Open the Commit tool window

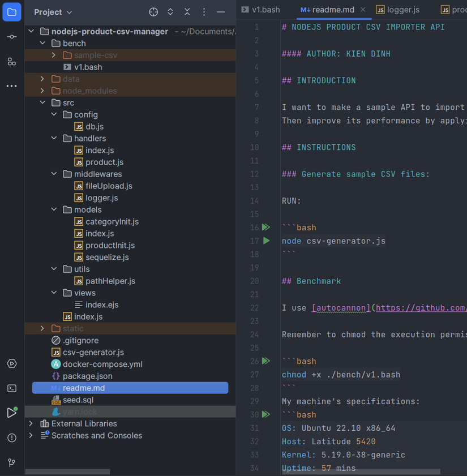[11, 36]
